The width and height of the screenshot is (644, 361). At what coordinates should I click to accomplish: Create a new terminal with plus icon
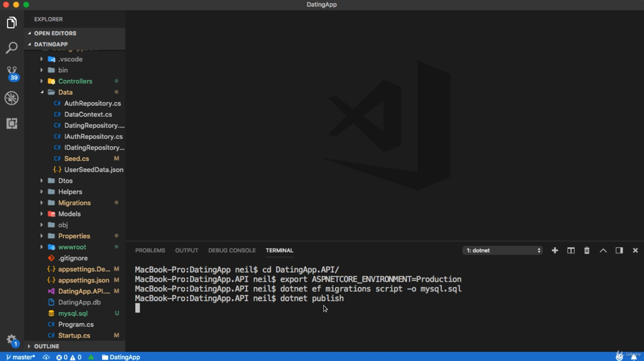coord(554,250)
